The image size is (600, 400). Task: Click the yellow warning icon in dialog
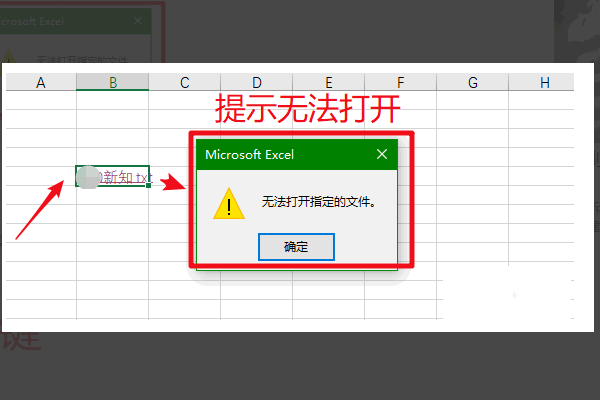(229, 204)
